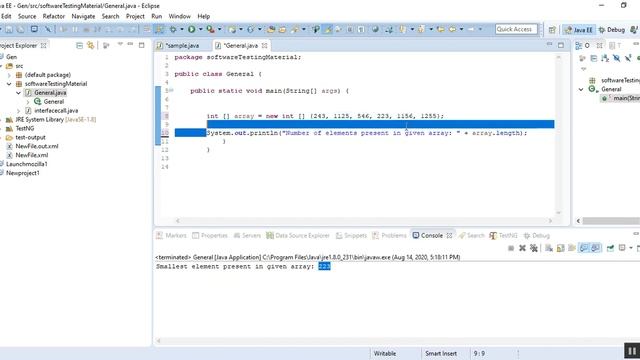Screen dimensions: 640x360
Task: Open Display Selected Console dropdown arrow
Action: click(x=631, y=248)
